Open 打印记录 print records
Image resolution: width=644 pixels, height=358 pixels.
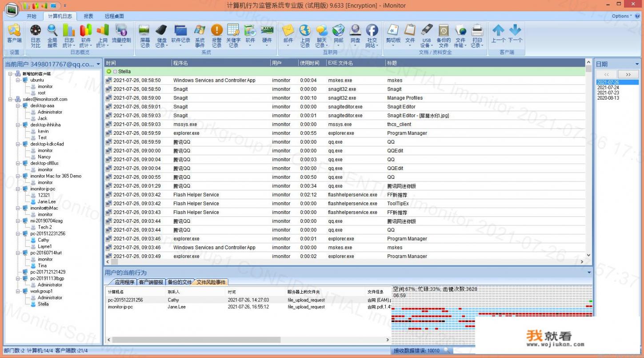pyautogui.click(x=477, y=35)
